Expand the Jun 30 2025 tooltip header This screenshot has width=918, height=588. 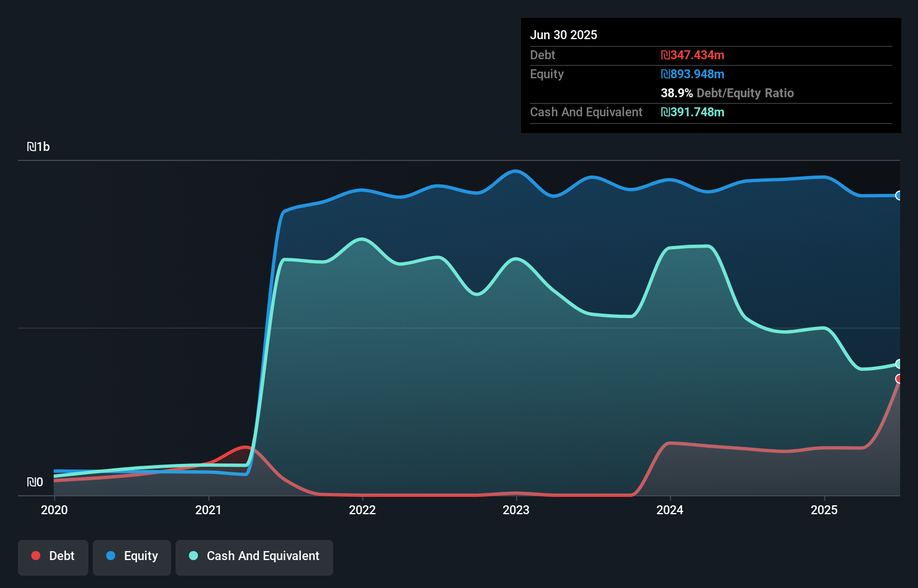pyautogui.click(x=564, y=35)
